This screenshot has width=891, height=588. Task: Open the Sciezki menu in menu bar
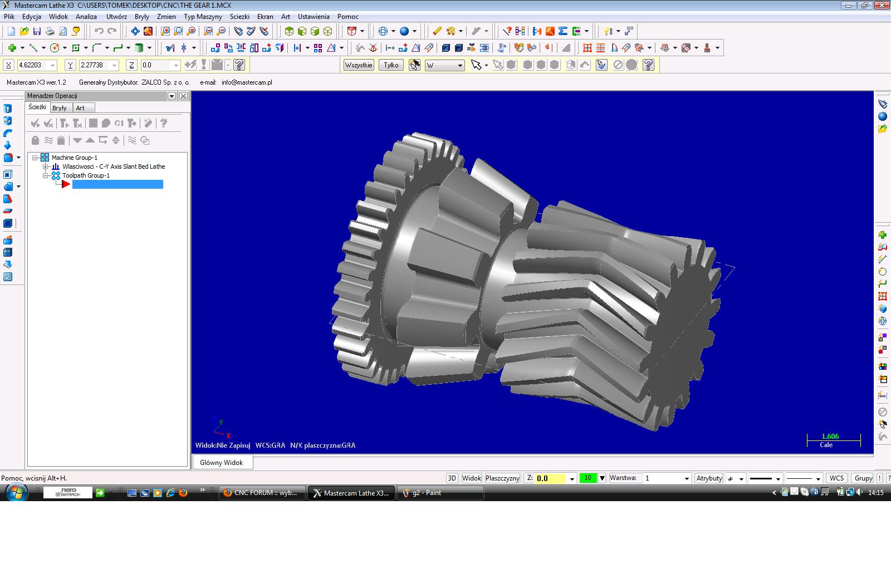(239, 17)
